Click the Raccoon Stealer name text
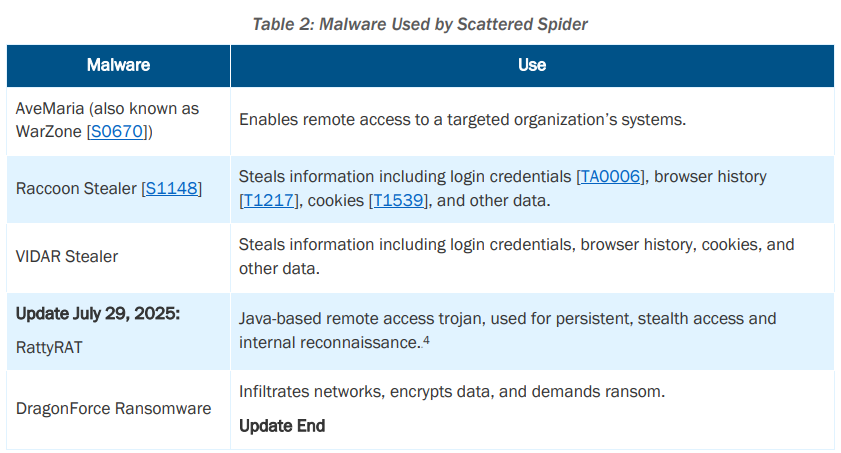841x453 pixels. (x=76, y=188)
